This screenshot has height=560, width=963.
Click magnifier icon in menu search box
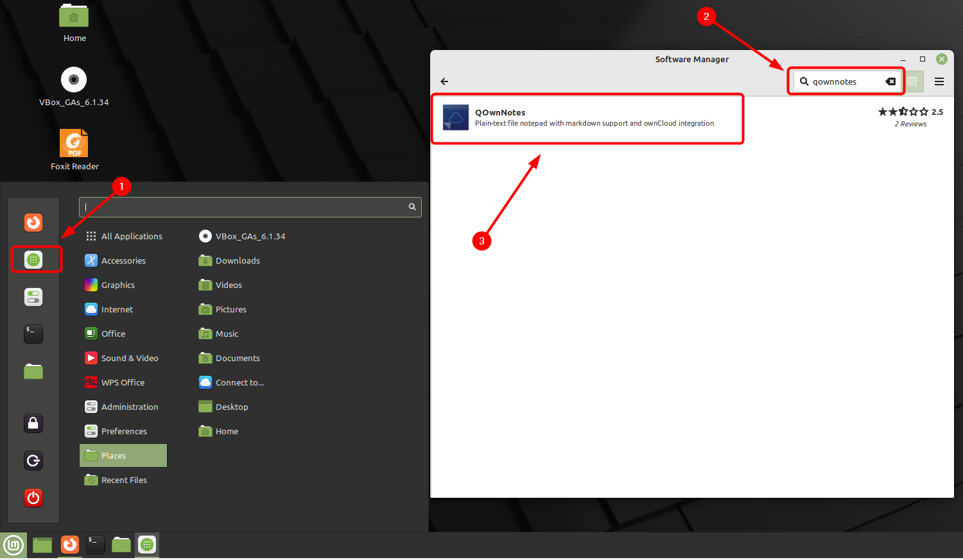[x=412, y=207]
